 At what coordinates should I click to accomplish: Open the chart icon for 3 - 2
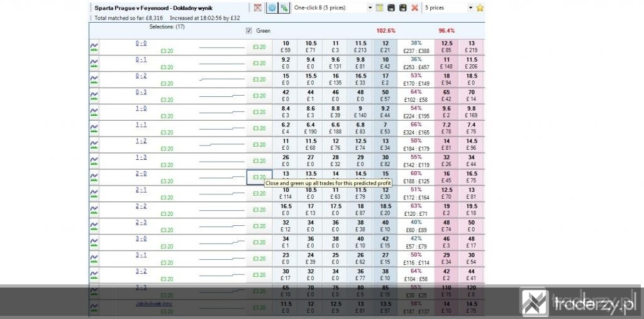[94, 275]
